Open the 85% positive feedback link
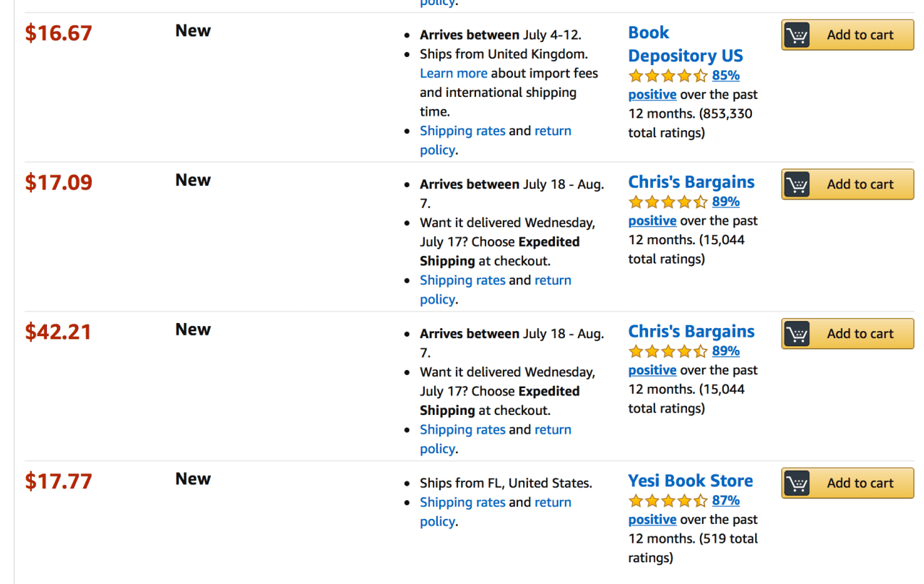The width and height of the screenshot is (924, 584). 725,76
